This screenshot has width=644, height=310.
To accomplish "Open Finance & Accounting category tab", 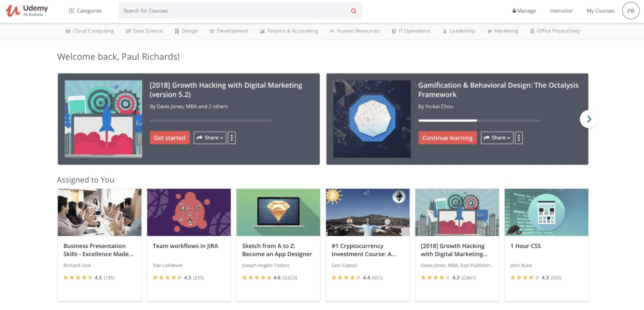I will pos(289,31).
